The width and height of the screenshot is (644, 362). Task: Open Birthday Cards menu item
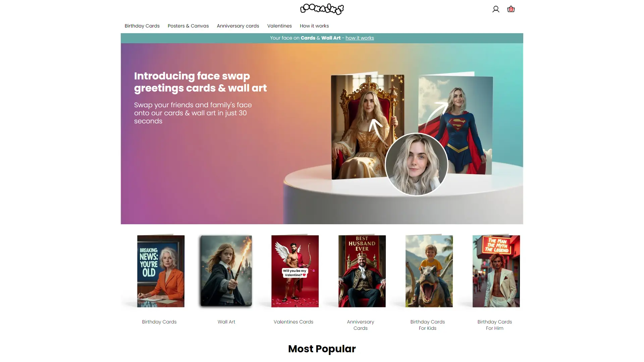click(x=142, y=26)
